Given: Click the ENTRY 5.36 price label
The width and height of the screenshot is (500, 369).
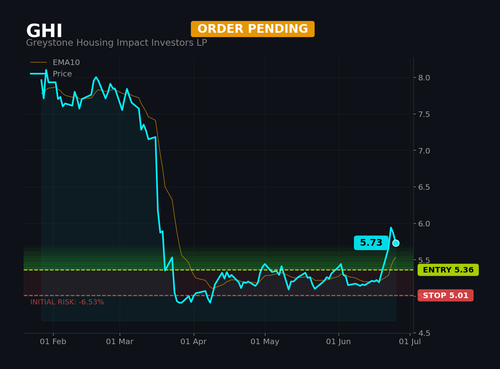Looking at the screenshot, I should (x=448, y=270).
